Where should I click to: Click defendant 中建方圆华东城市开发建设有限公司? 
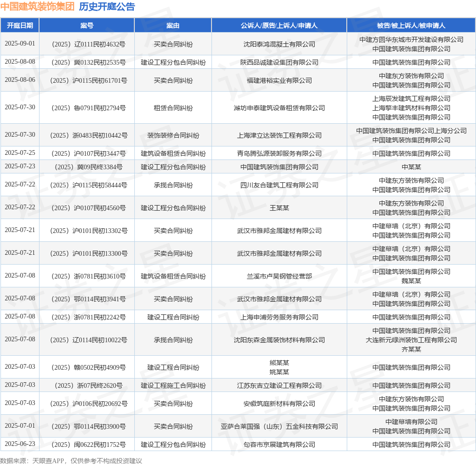coord(411,40)
